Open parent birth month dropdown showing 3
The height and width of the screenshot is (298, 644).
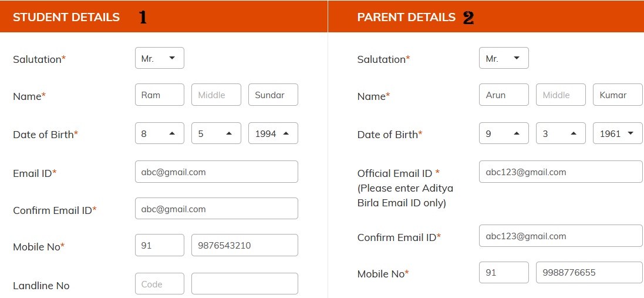point(561,133)
